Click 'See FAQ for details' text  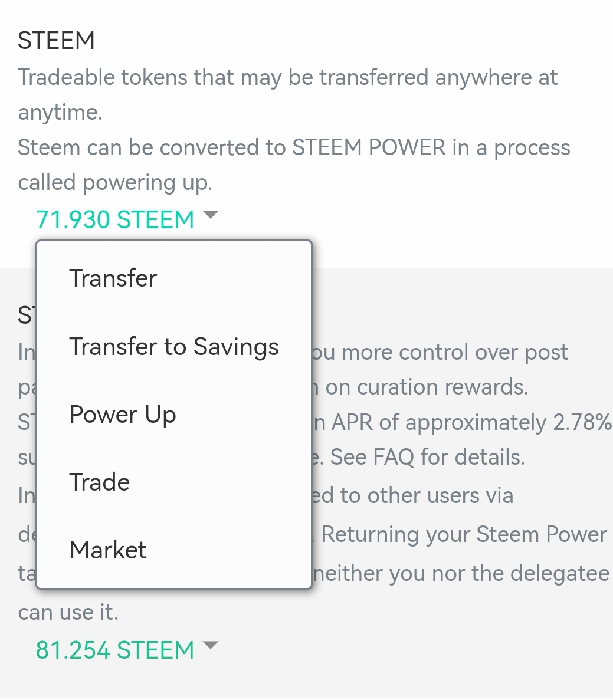(427, 457)
